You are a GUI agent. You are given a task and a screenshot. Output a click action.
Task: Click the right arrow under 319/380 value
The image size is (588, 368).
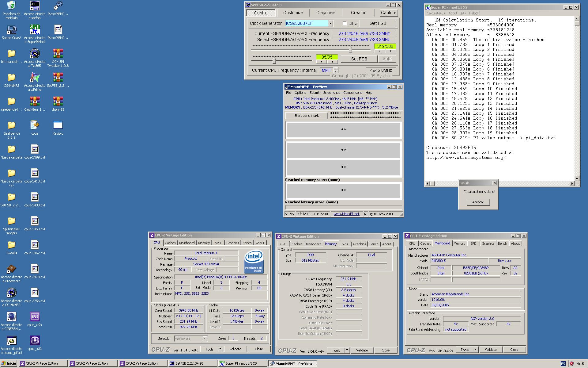pyautogui.click(x=390, y=51)
